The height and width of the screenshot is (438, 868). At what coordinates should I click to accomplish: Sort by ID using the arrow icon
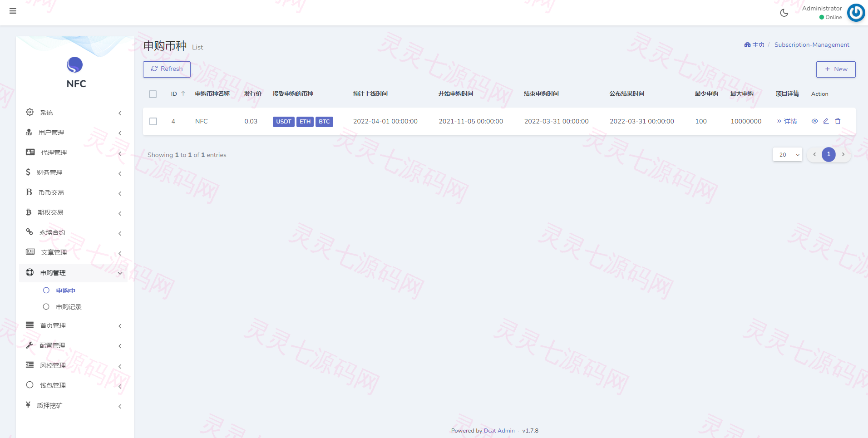coord(183,94)
